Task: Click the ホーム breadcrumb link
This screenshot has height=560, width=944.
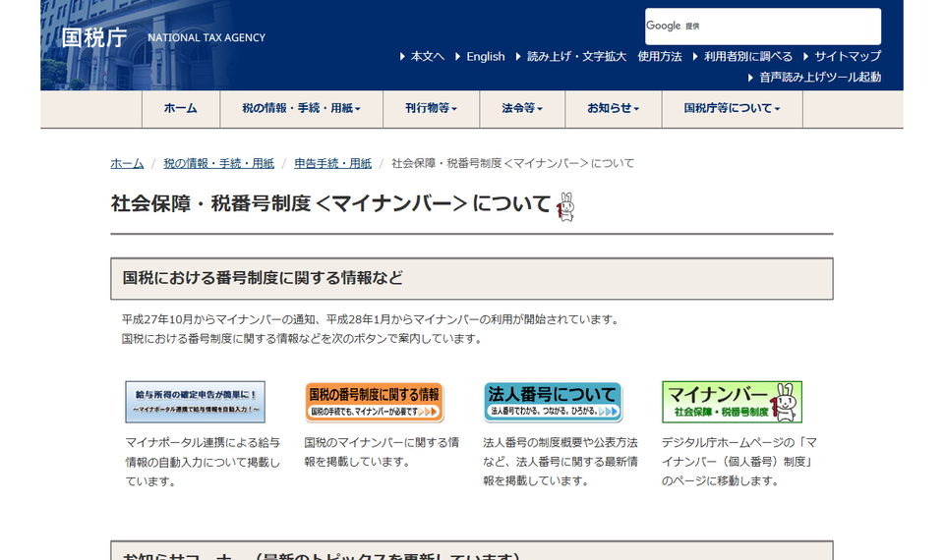Action: point(127,164)
